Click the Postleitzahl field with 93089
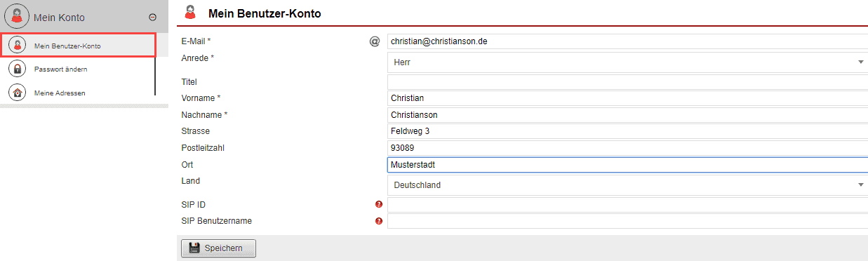The height and width of the screenshot is (261, 868). pyautogui.click(x=627, y=148)
